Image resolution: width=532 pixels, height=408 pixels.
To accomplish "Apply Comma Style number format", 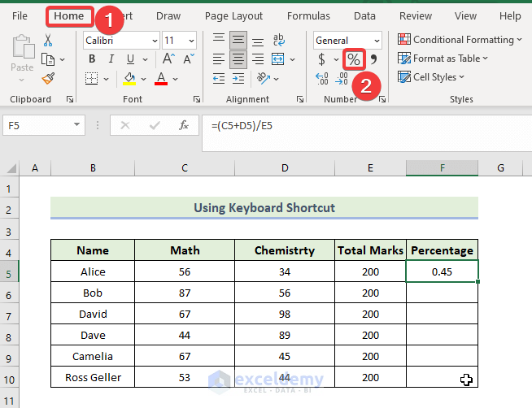I will 374,59.
